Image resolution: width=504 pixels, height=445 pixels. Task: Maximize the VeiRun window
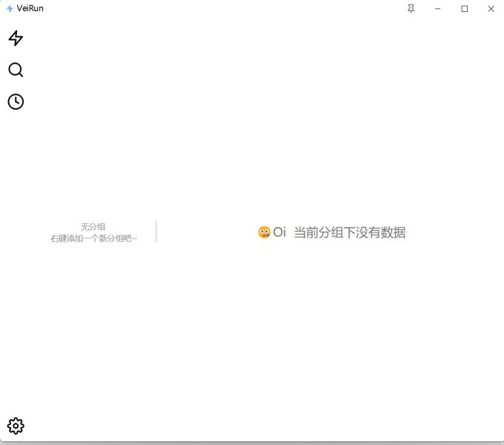(x=465, y=9)
